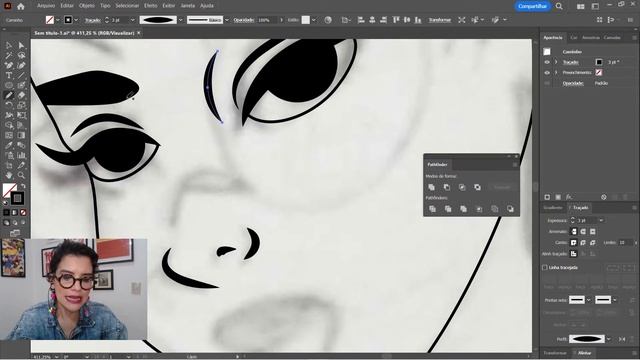Click Minus Back icon in Pathfinder

[x=510, y=209]
